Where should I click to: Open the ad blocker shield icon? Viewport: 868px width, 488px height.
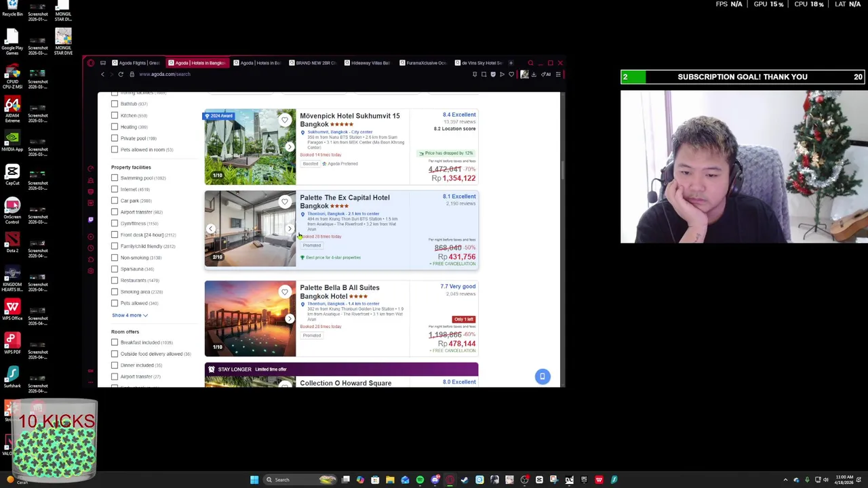tap(493, 75)
